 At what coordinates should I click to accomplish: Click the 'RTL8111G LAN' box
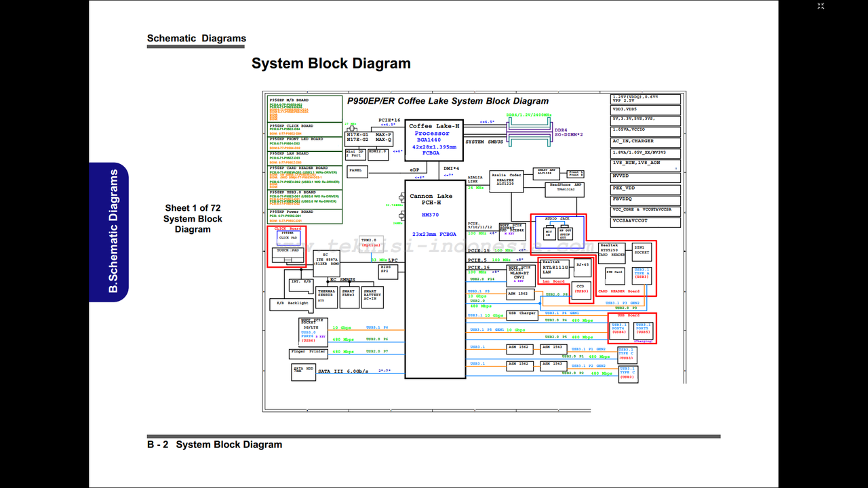point(555,268)
